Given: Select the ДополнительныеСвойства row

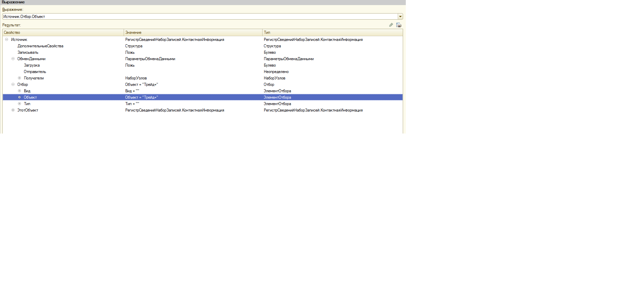Looking at the screenshot, I should (40, 46).
